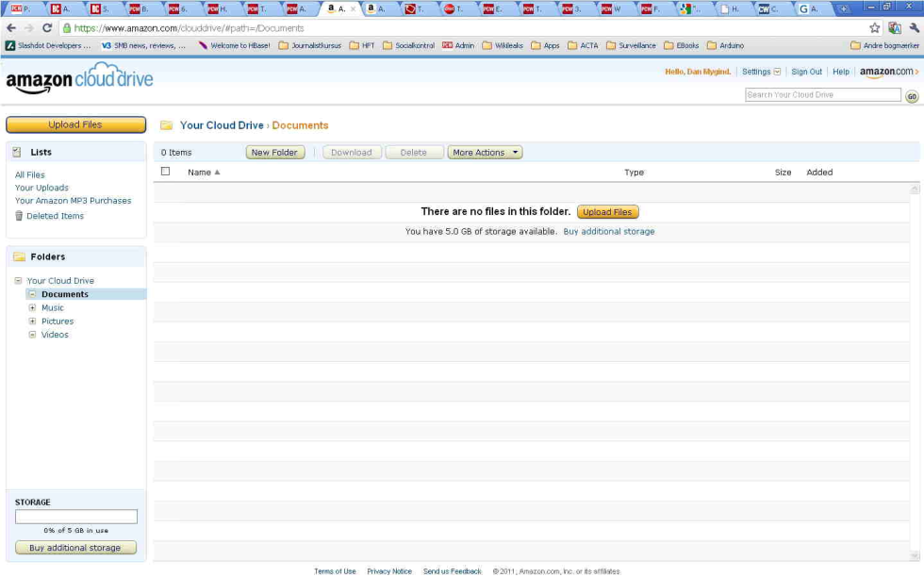Click the folder icon beside Your Cloud Drive breadcrumb
Screen dimensions: 924x577
click(167, 125)
